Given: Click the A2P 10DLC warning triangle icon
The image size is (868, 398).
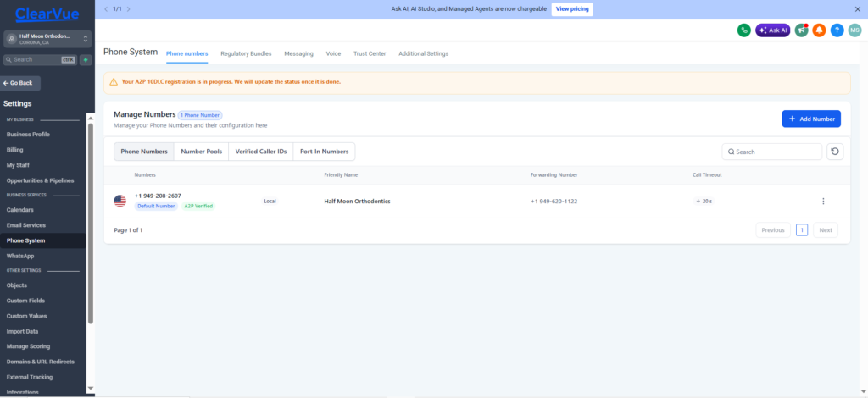Looking at the screenshot, I should click(114, 82).
